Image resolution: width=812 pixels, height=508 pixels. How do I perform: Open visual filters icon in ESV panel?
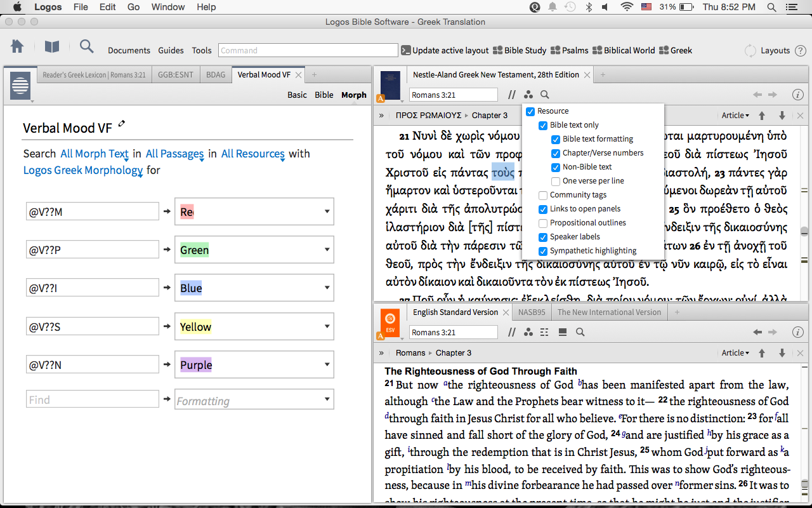[528, 332]
